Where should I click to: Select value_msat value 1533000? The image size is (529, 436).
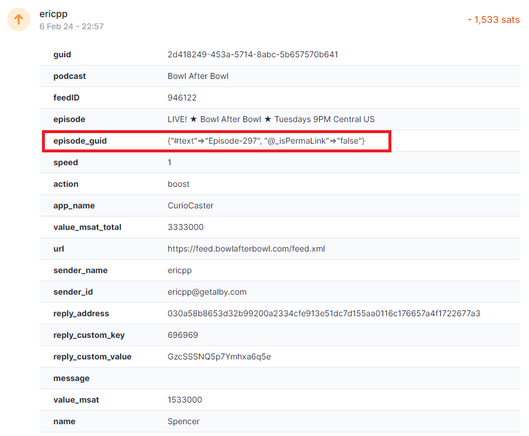pos(185,400)
